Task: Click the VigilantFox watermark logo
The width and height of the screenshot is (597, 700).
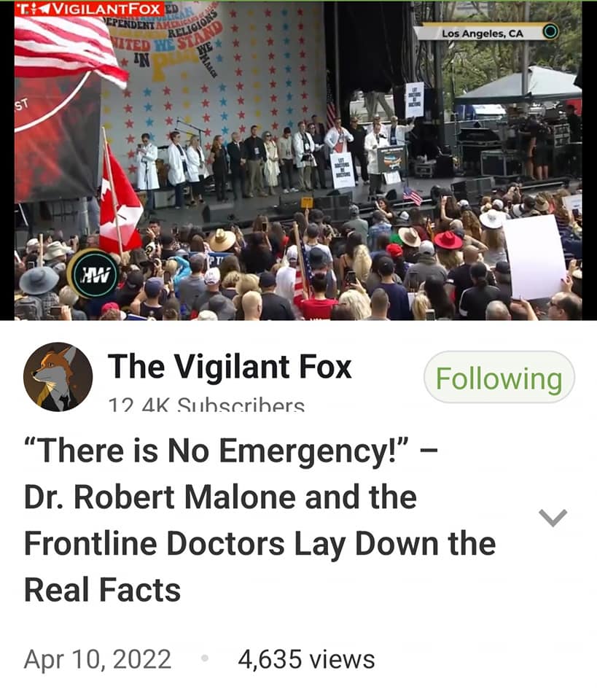Action: tap(89, 9)
